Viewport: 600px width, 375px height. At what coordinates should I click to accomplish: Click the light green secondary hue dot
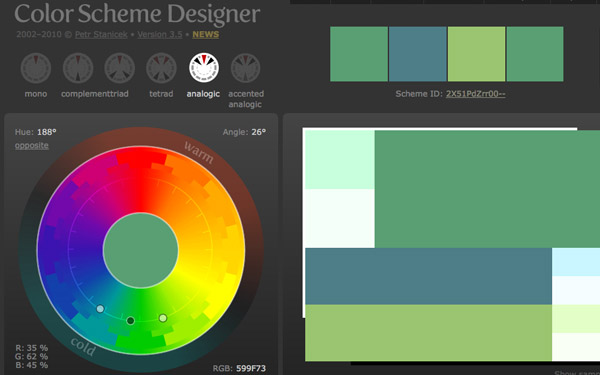(x=163, y=318)
